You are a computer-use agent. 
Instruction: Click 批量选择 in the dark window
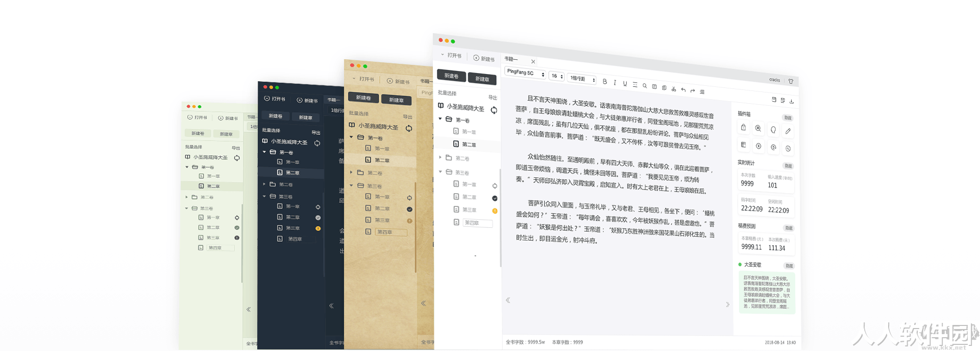pos(271,130)
